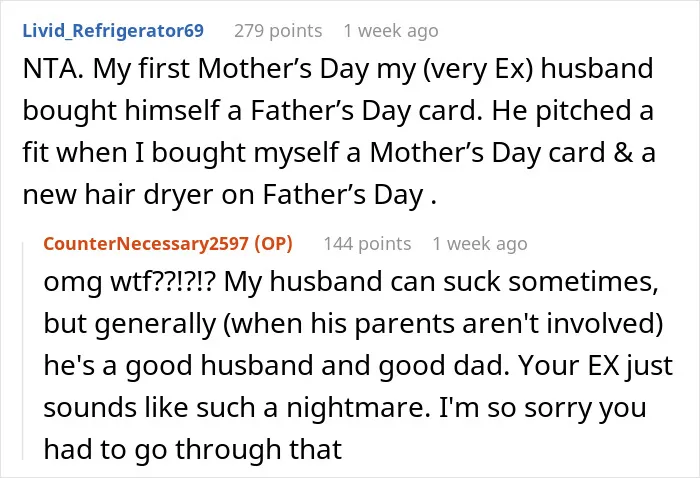
Task: Click the 144 points score label
Action: tap(367, 244)
